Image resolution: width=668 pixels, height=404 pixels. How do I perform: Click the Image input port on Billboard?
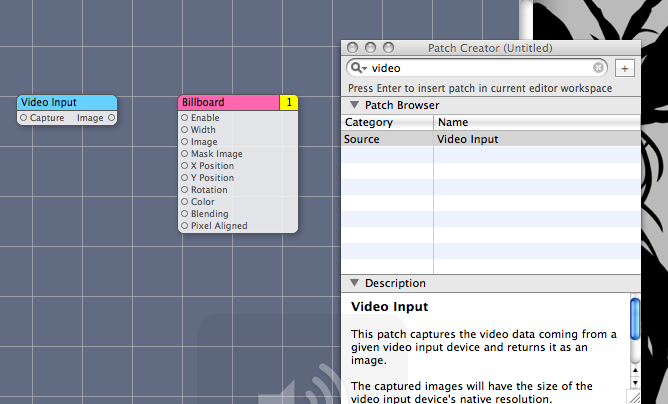(184, 141)
